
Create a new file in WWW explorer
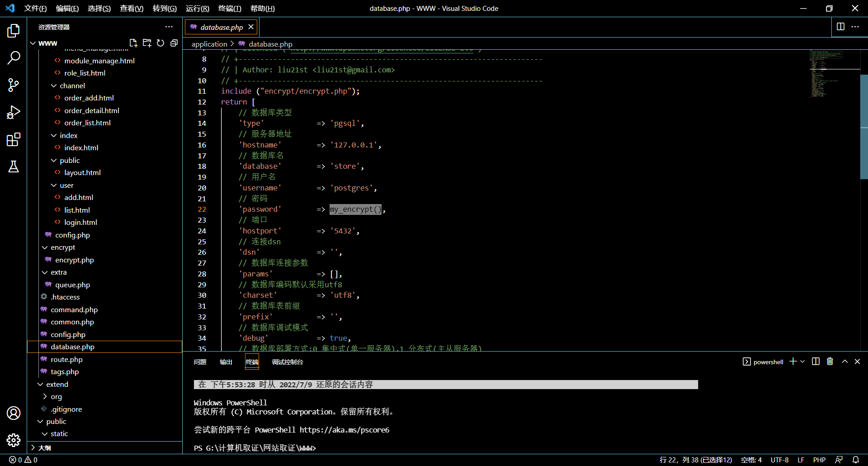(133, 43)
